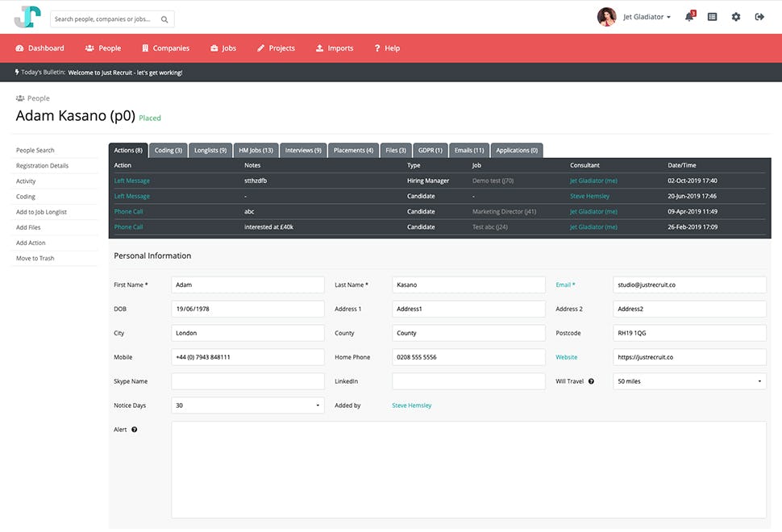Viewport: 782px width, 532px height.
Task: Click the logout arrow icon
Action: pos(759,16)
